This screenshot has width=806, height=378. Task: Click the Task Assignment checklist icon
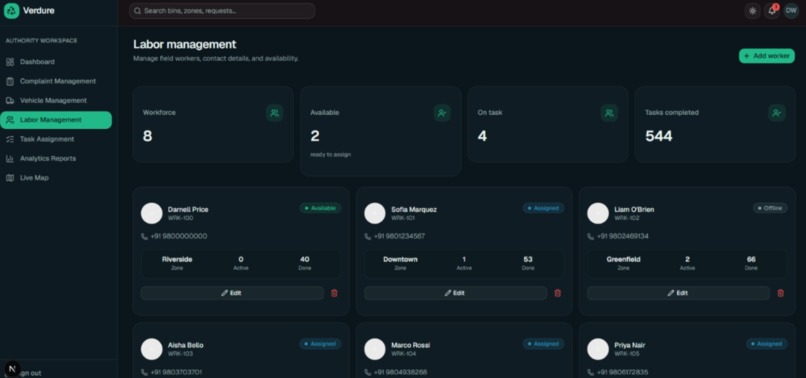[10, 139]
